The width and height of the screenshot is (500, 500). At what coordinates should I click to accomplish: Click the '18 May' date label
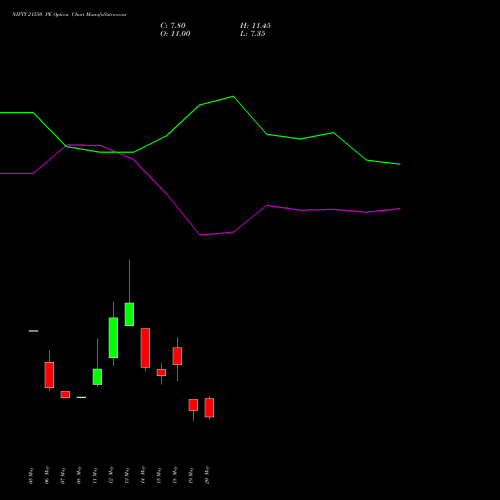point(175,475)
